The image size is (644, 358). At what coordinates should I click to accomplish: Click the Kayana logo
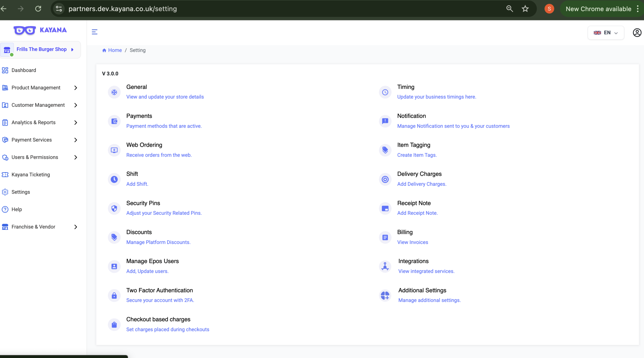40,30
